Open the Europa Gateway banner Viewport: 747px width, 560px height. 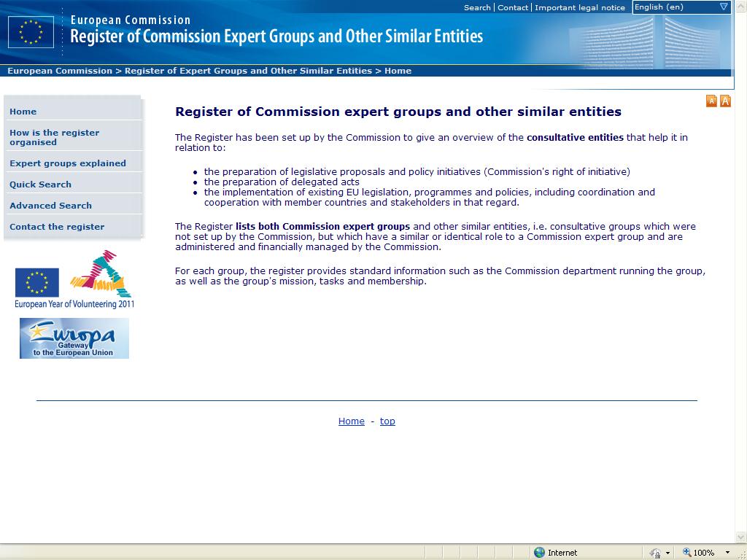[74, 338]
